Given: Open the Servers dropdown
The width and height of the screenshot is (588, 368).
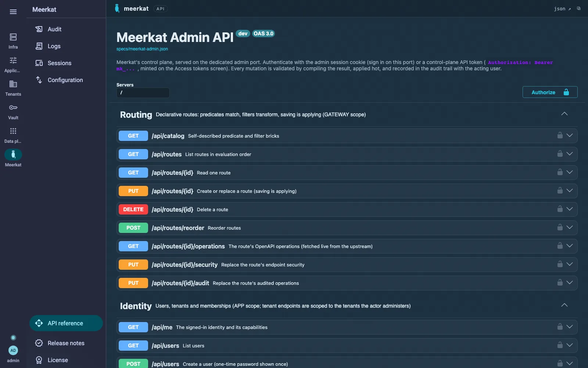Looking at the screenshot, I should (143, 93).
